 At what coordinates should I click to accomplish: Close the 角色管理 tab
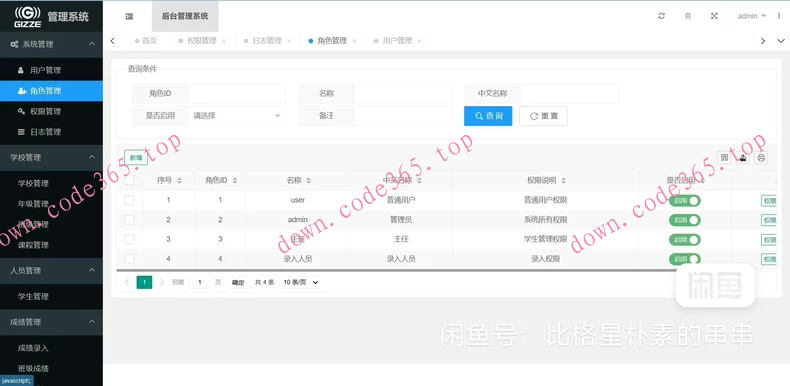(x=355, y=41)
